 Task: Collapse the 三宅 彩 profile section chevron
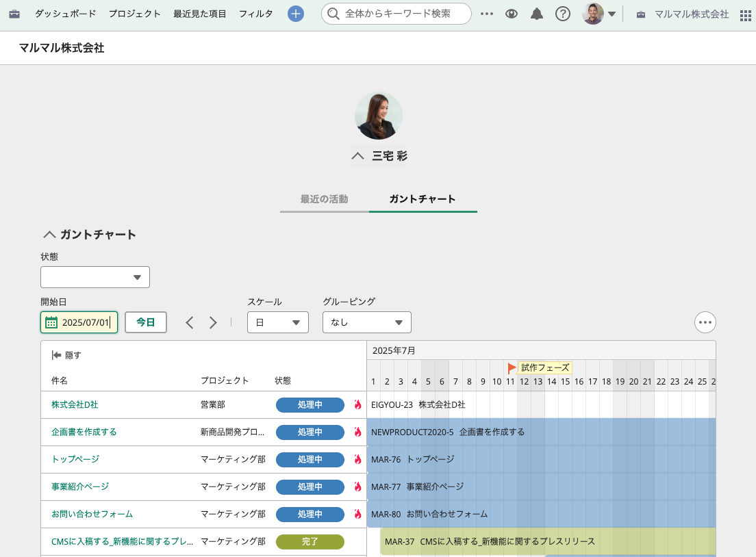[x=357, y=156]
